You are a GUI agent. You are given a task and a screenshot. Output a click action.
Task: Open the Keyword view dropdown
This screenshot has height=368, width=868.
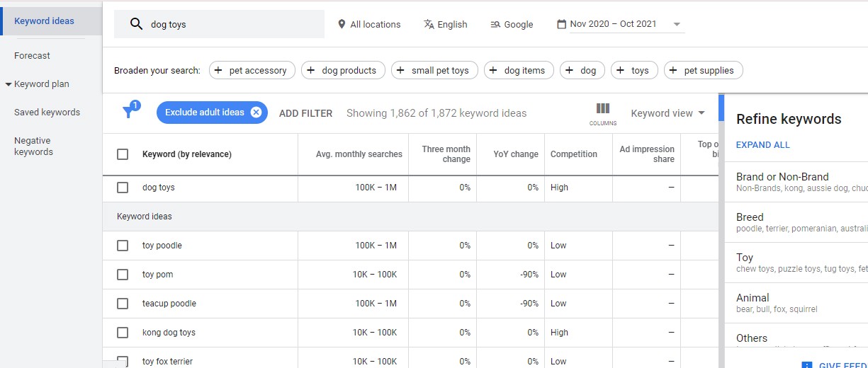[667, 113]
